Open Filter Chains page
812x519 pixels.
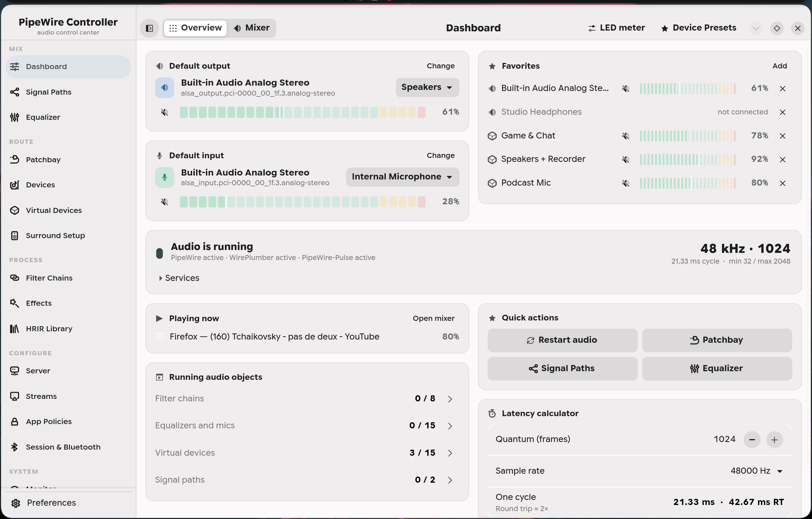coord(68,278)
